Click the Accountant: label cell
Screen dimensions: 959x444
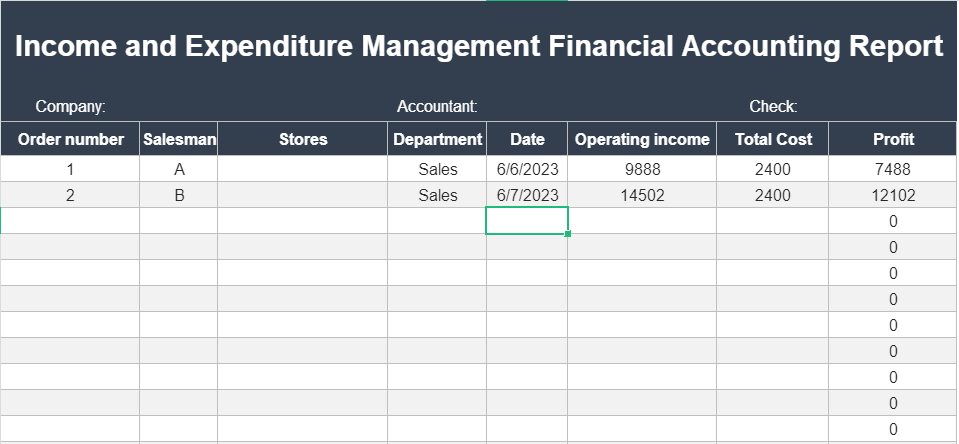(437, 106)
